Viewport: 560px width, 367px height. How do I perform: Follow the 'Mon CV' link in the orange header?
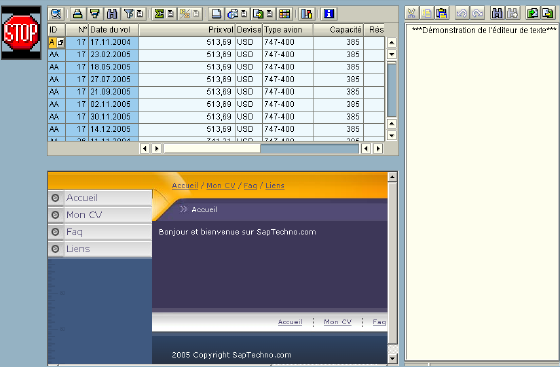point(221,186)
